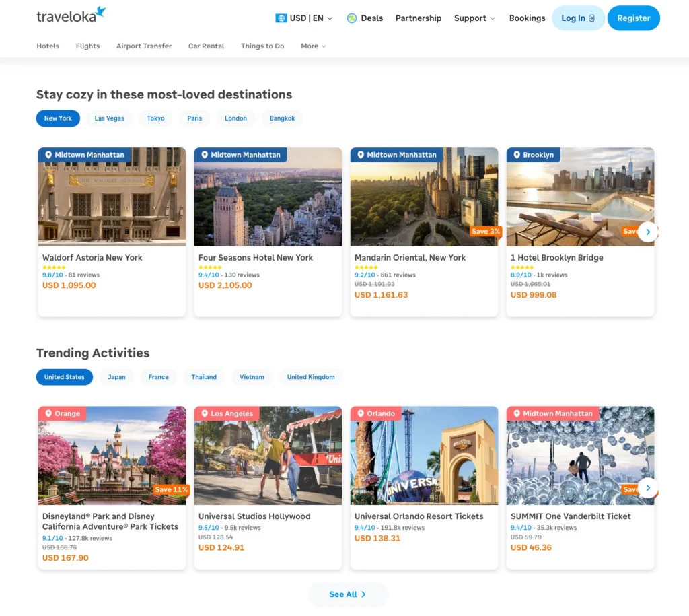
Task: Go to Airport Transfer
Action: [144, 46]
